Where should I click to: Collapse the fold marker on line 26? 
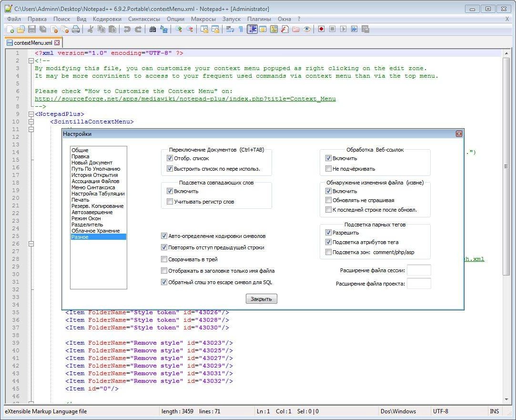coord(31,244)
